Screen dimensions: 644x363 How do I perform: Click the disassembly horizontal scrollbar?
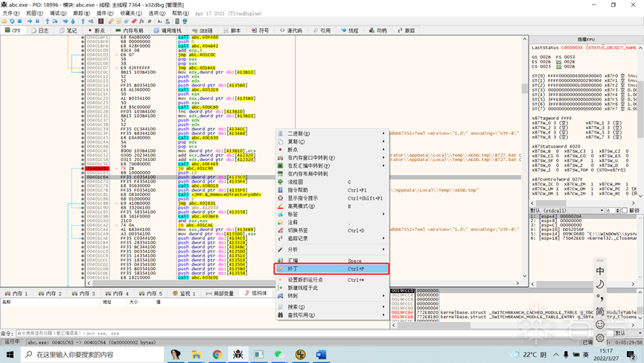click(303, 282)
